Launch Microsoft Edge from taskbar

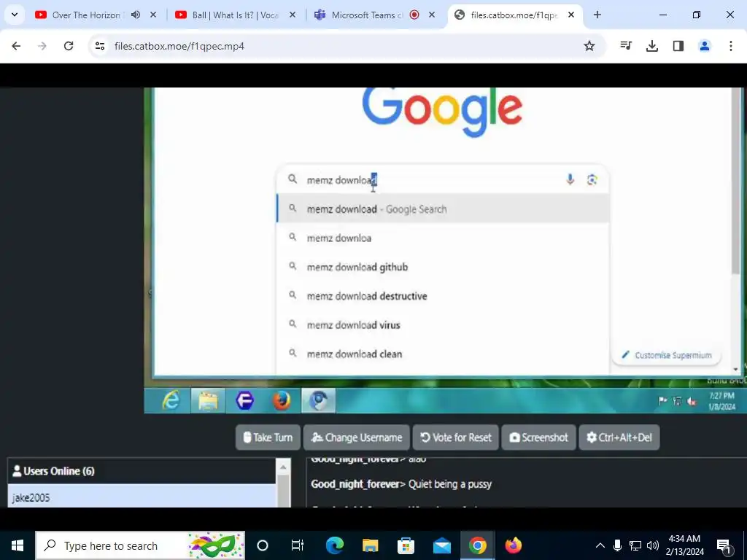[x=334, y=545]
